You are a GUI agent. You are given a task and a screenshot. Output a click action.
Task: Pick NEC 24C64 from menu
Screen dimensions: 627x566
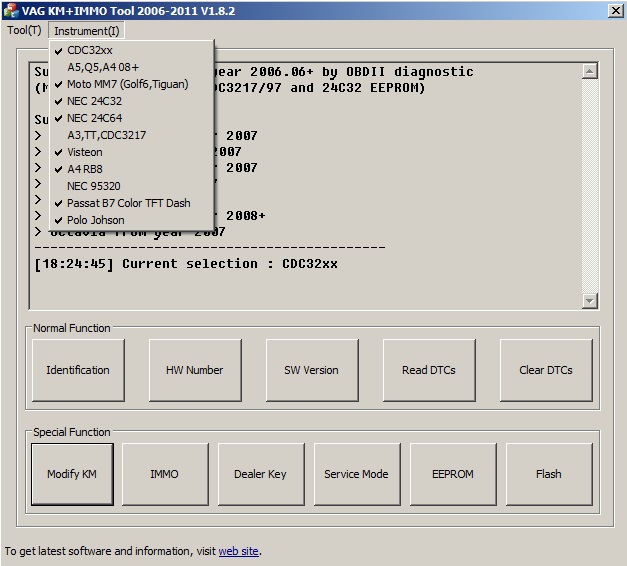click(132, 118)
